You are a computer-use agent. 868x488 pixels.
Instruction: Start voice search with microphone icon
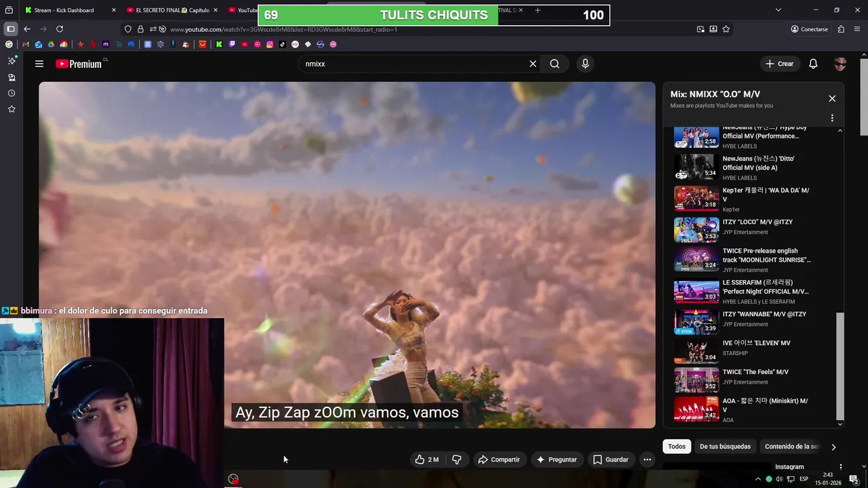tap(585, 64)
